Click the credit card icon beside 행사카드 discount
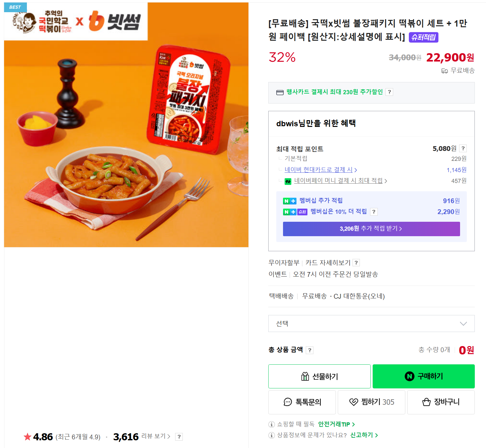 tap(280, 92)
